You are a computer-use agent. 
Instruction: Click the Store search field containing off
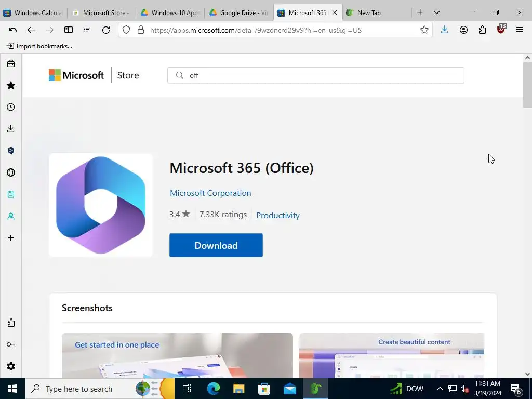(x=315, y=75)
